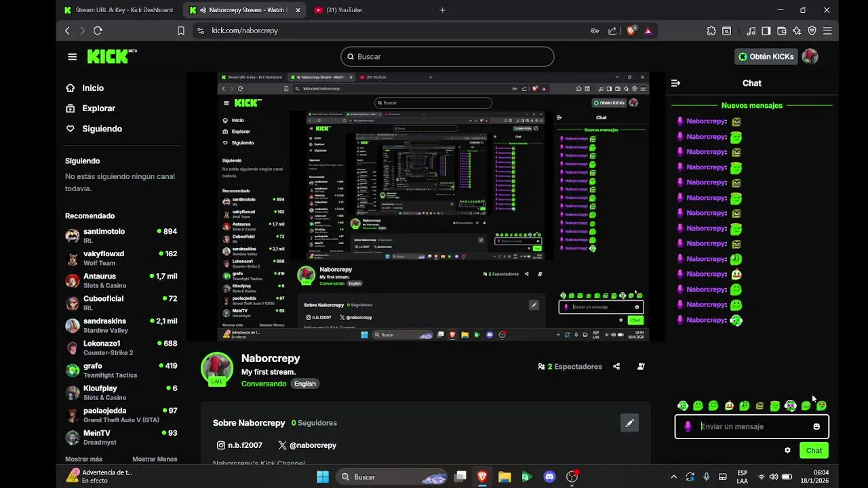The width and height of the screenshot is (868, 488).
Task: Open File Explorer from the taskbar
Action: pyautogui.click(x=505, y=476)
